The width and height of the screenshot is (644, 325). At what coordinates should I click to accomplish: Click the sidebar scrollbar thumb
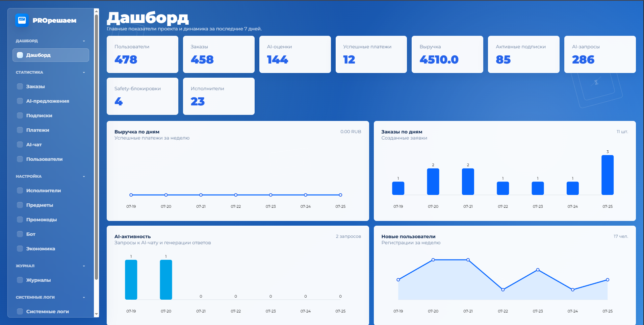[x=97, y=147]
